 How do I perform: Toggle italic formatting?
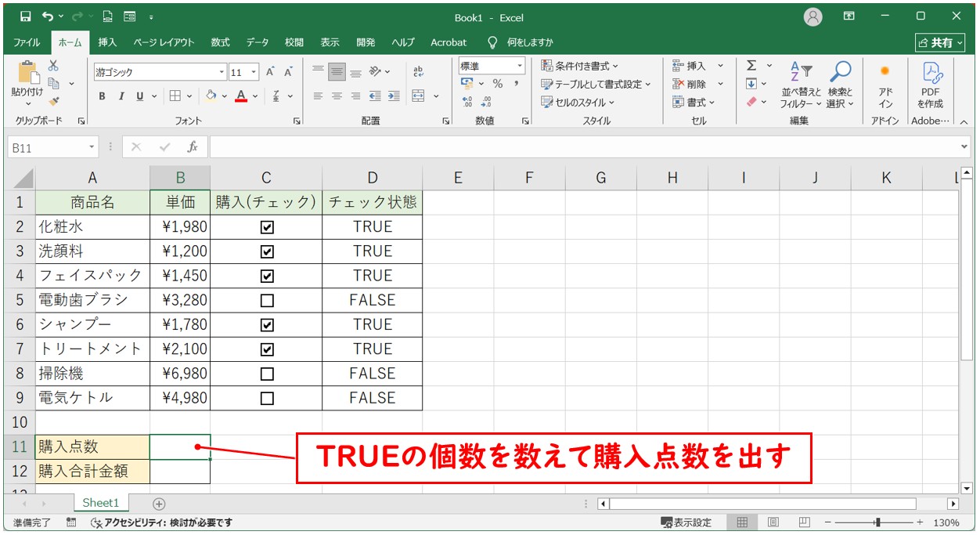121,96
